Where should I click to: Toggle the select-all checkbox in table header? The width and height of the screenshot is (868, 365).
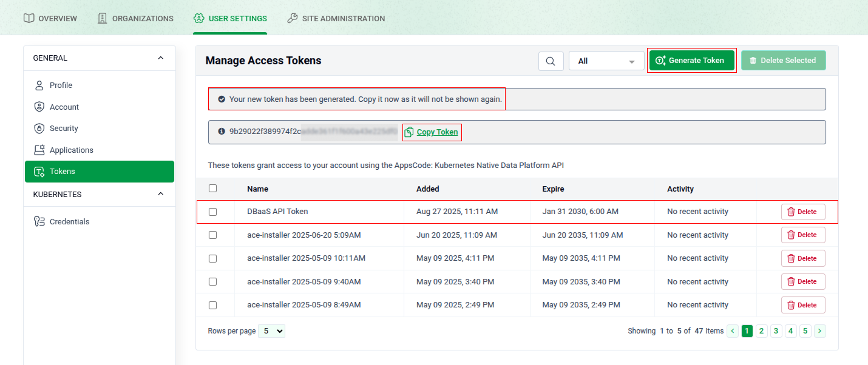coord(212,189)
